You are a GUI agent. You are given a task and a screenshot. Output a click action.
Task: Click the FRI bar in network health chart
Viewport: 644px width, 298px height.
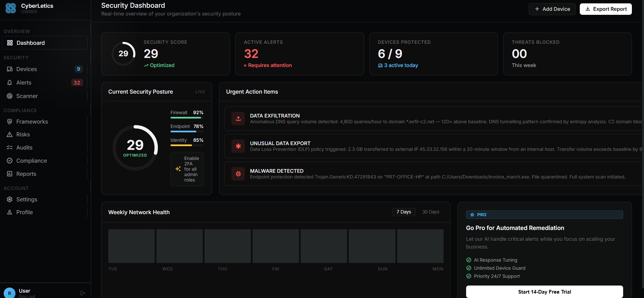[276, 246]
